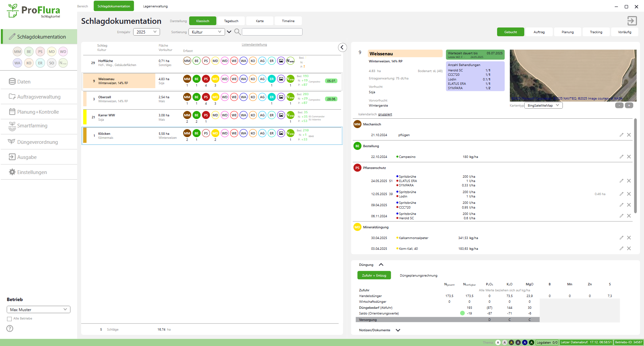Viewport: 644px width, 346px height.
Task: Delete the Campesino sowing entry
Action: (629, 157)
